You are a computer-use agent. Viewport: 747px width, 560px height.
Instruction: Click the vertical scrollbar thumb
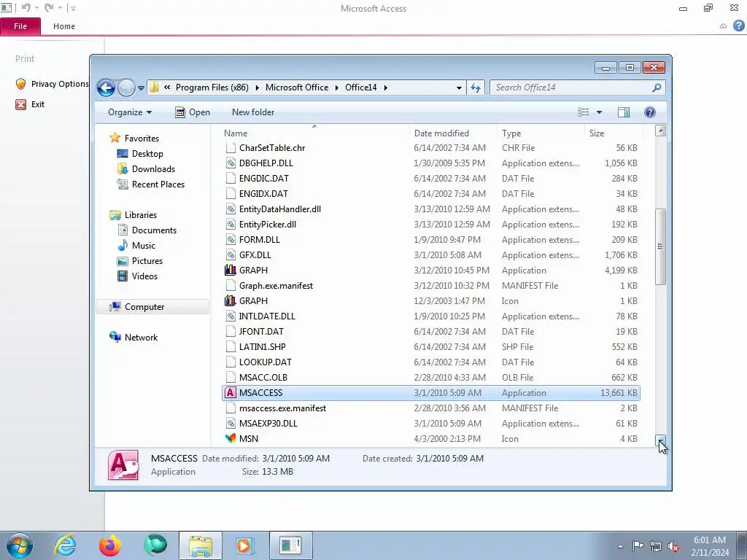(x=660, y=246)
